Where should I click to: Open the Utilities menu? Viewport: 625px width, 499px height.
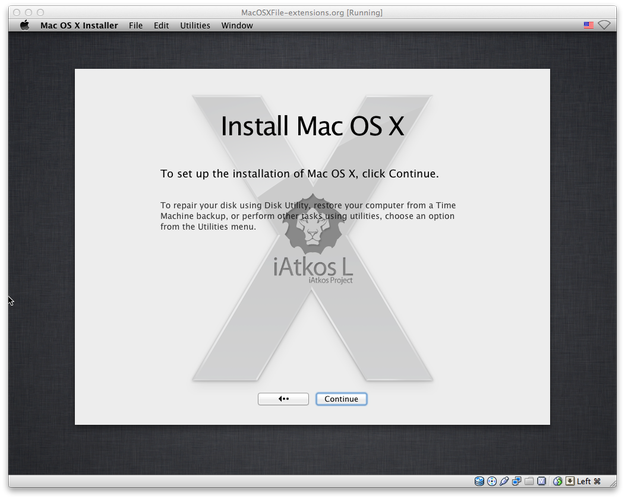point(195,26)
